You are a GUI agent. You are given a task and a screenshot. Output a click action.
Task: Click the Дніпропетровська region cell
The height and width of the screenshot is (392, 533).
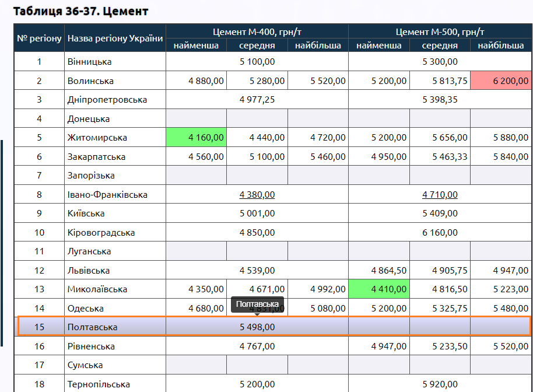tap(107, 100)
